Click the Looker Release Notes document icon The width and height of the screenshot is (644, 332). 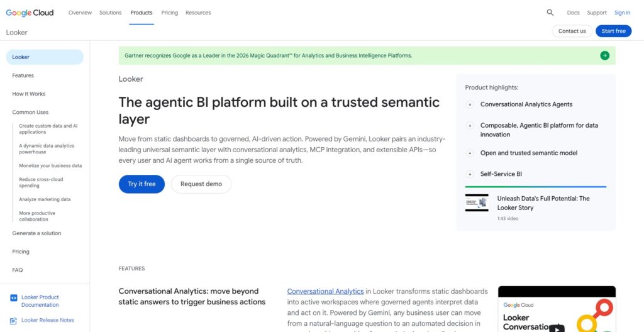tap(14, 321)
